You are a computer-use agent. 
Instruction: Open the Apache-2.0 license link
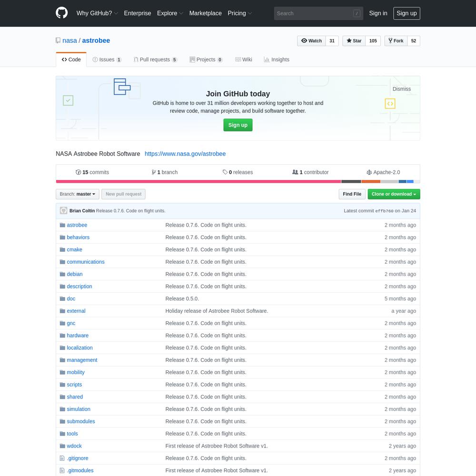[383, 172]
